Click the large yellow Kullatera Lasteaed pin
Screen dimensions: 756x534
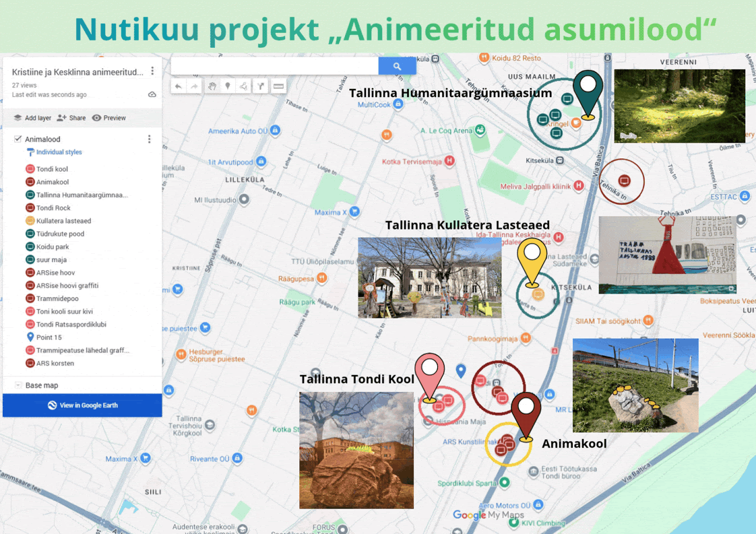tap(532, 263)
